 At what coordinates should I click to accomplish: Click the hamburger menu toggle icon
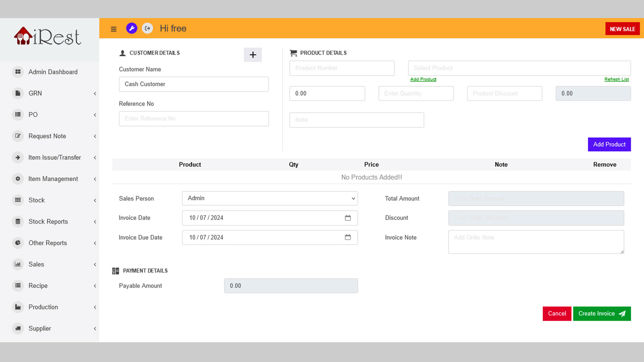[114, 29]
